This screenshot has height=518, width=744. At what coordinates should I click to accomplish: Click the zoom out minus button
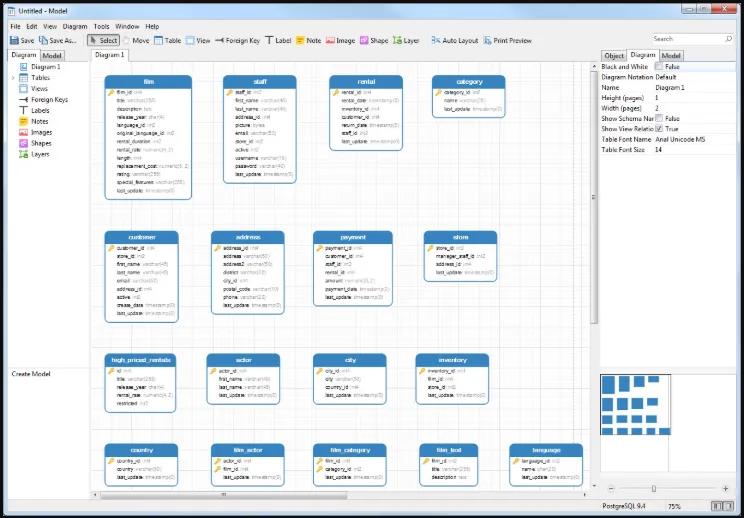click(x=611, y=489)
